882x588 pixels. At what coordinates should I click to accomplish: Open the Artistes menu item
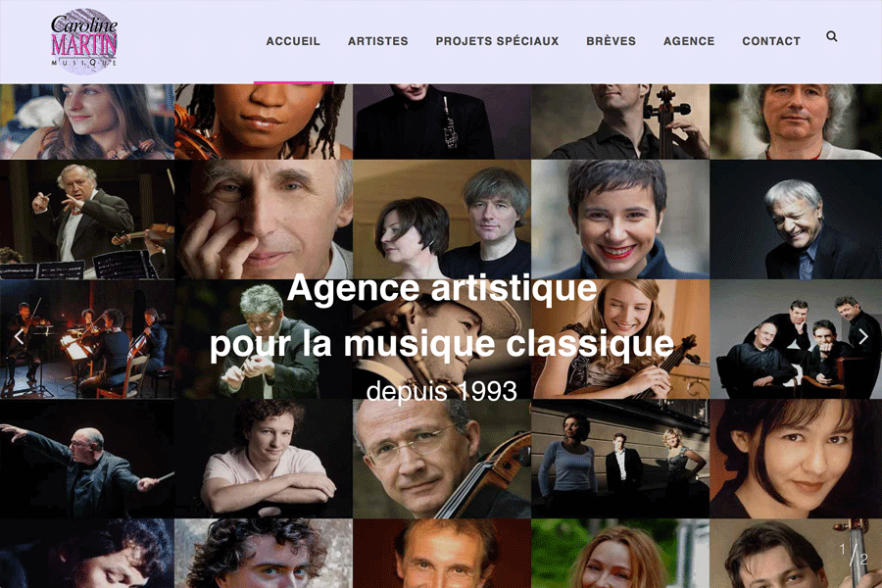[378, 41]
